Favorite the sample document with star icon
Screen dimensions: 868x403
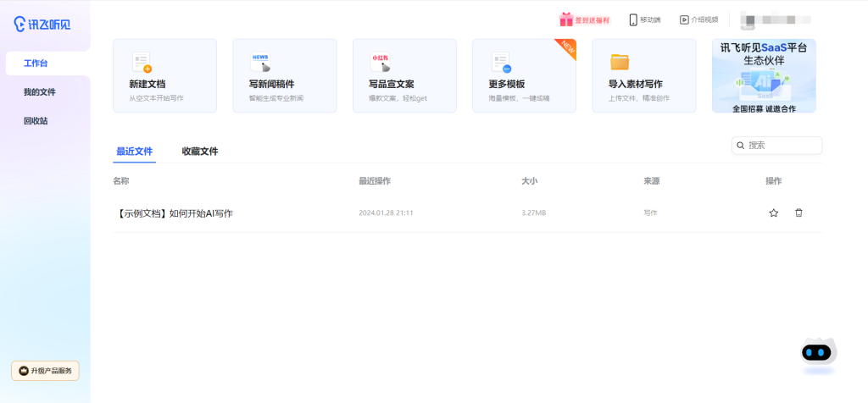773,213
